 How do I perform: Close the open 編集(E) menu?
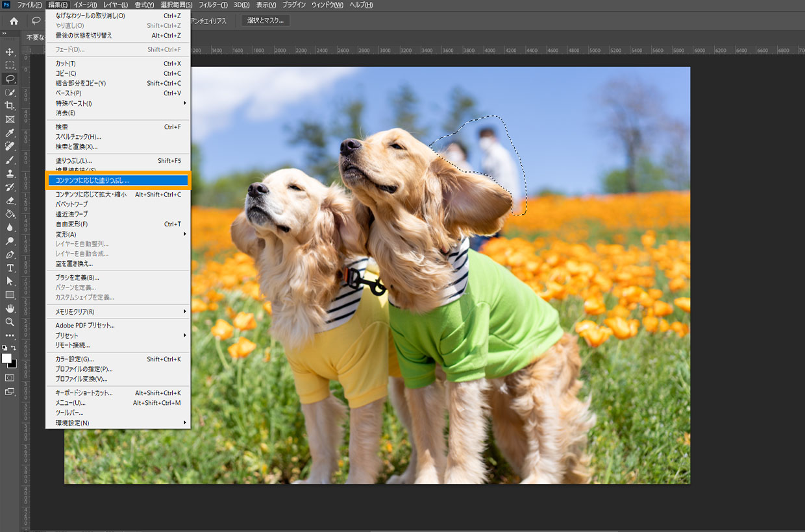pyautogui.click(x=58, y=5)
